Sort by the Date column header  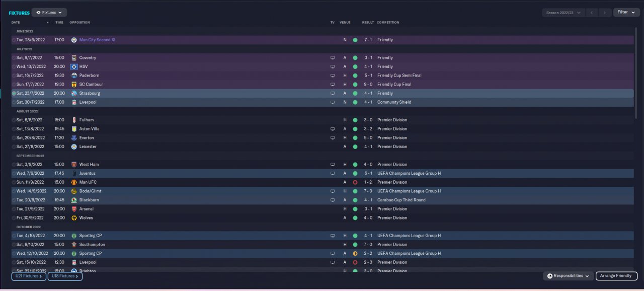(x=16, y=23)
